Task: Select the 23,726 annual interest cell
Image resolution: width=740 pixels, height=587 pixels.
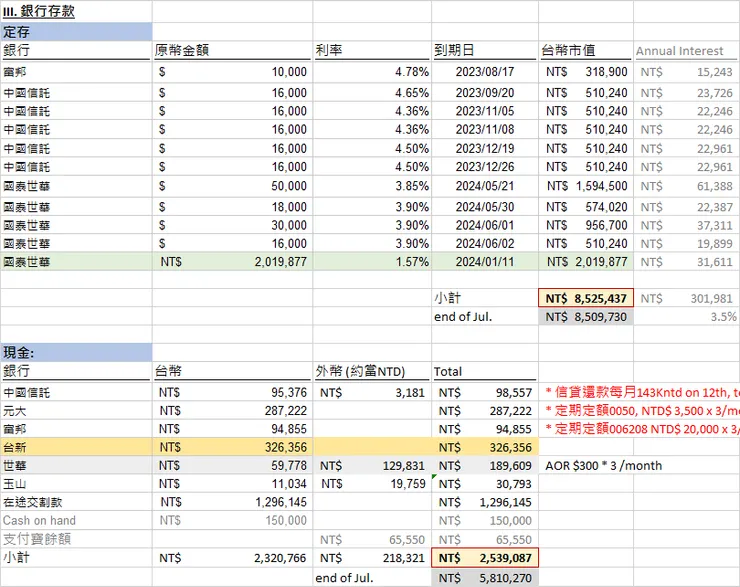Action: pos(686,92)
